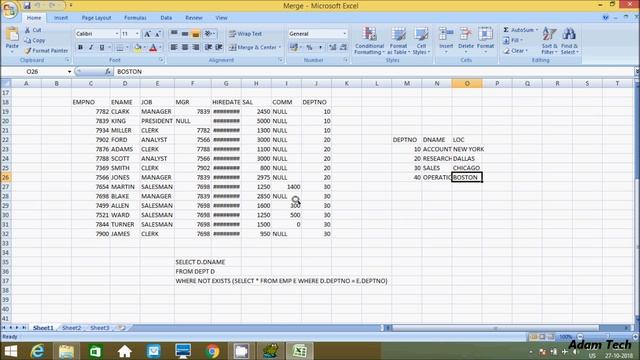Viewport: 640px width, 360px height.
Task: Open Format as Table gallery
Action: pos(398,41)
